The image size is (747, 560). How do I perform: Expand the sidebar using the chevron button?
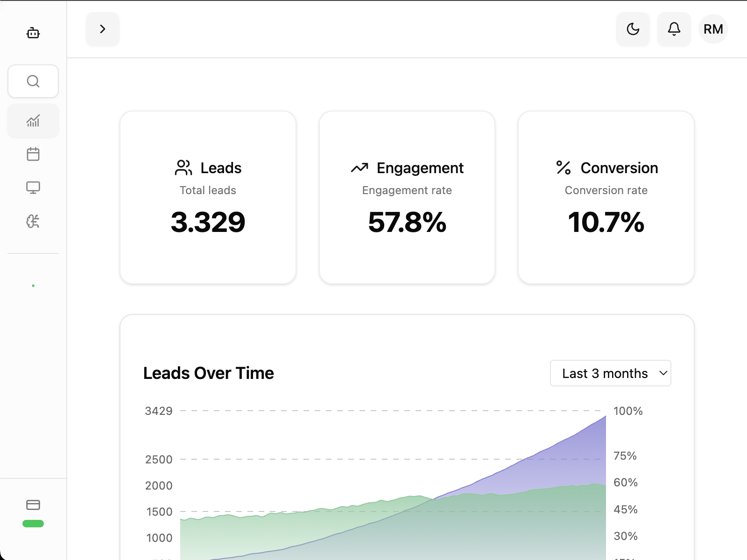(x=102, y=29)
